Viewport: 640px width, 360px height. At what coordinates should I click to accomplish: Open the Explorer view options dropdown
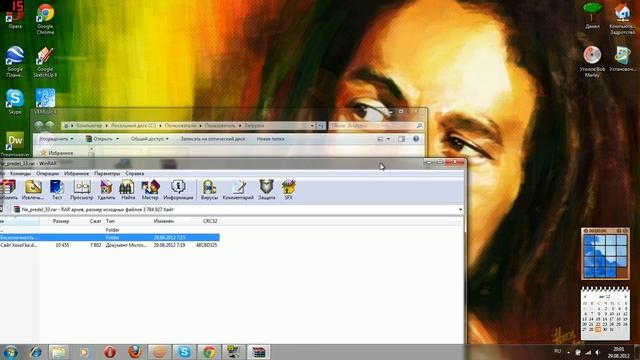pos(388,139)
